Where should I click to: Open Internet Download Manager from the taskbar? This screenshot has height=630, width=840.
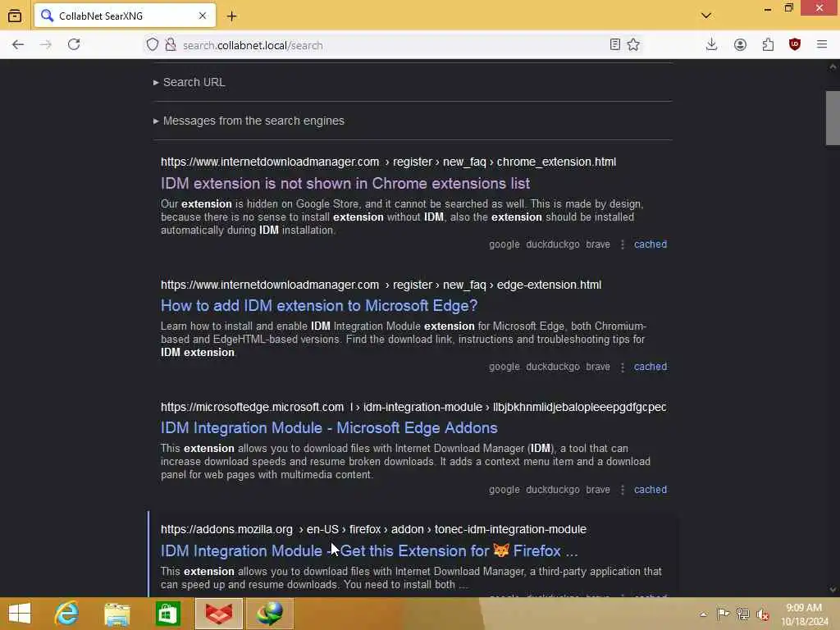point(269,614)
